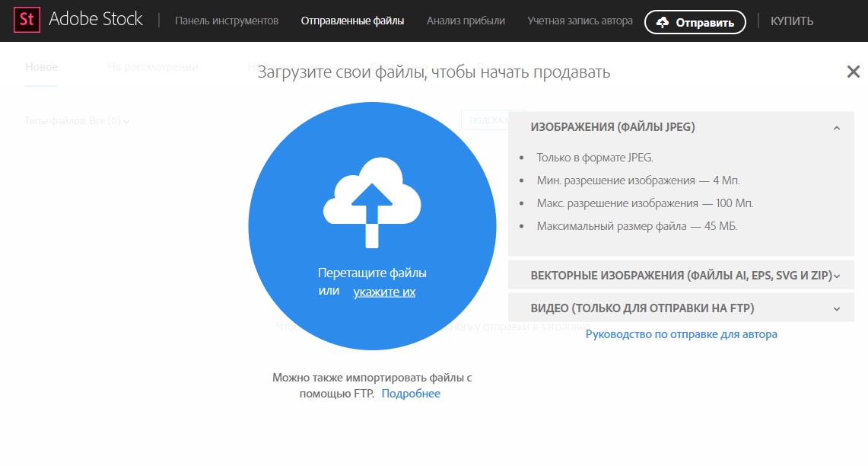Switch to the На рассмотрении tab
868x466 pixels.
(152, 67)
